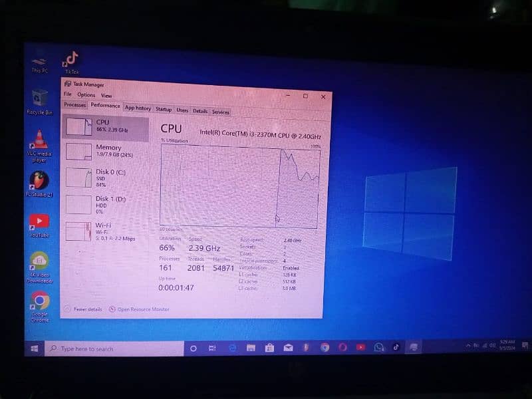Screen dimensions: 532x399
Task: Open the Services tab
Action: tap(220, 112)
